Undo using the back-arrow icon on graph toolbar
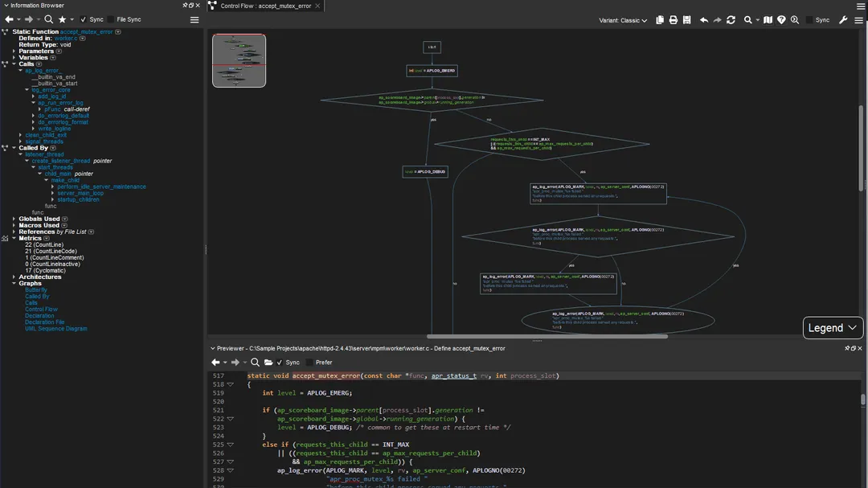This screenshot has height=488, width=868. point(703,19)
